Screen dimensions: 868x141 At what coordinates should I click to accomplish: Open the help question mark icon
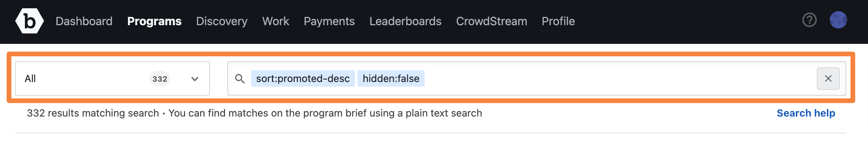[x=809, y=20]
